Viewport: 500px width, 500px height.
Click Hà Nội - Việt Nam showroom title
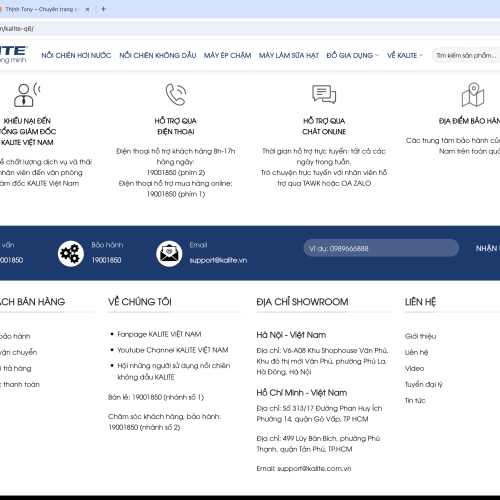pyautogui.click(x=291, y=335)
